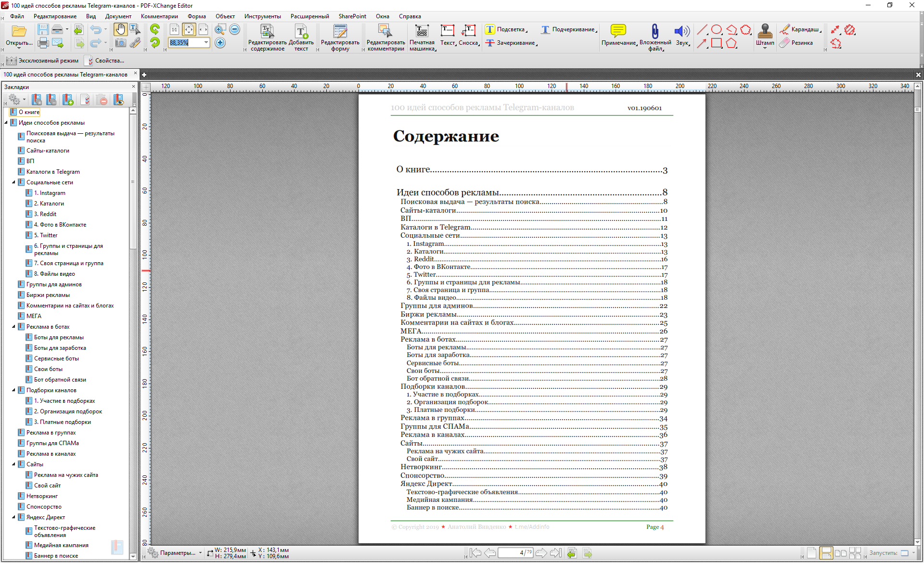This screenshot has width=924, height=563.
Task: Enable two pages continuous layout
Action: point(855,553)
